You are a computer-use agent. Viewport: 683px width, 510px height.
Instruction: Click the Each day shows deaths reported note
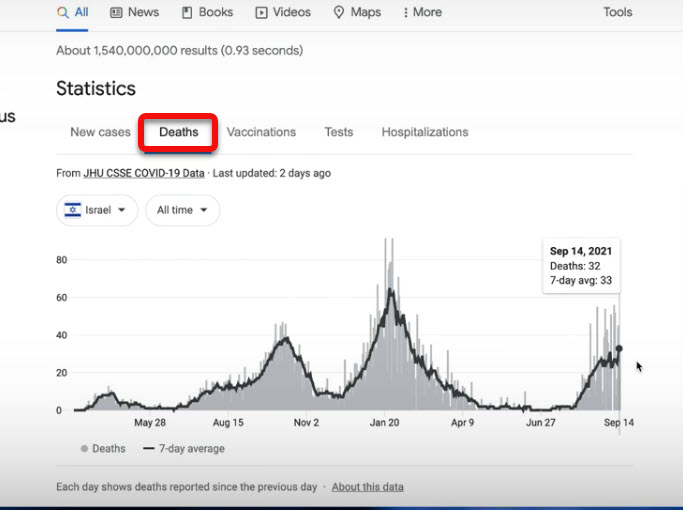pyautogui.click(x=186, y=487)
